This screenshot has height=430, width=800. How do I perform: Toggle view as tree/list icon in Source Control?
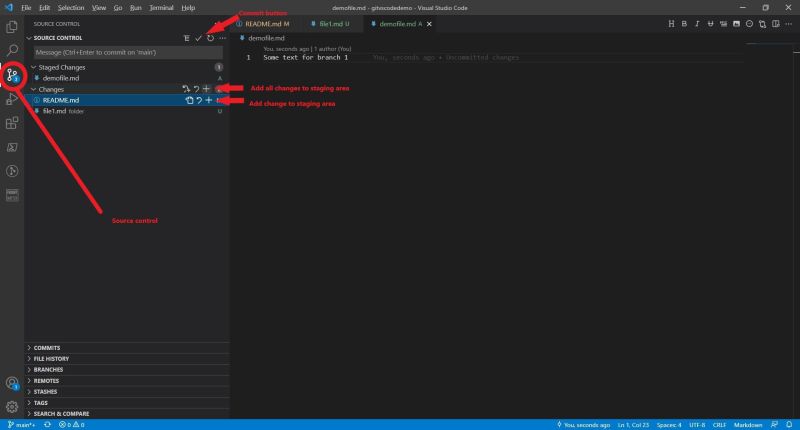(x=187, y=38)
